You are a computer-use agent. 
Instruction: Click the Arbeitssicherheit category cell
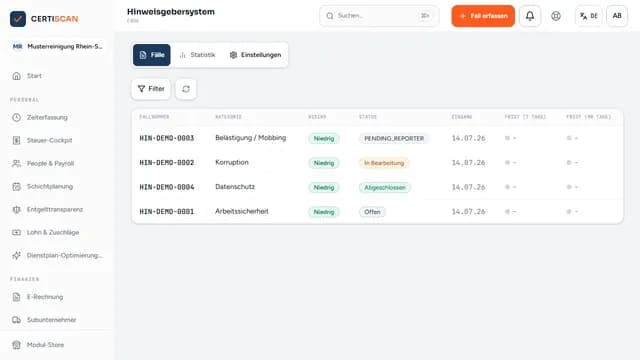pos(242,211)
